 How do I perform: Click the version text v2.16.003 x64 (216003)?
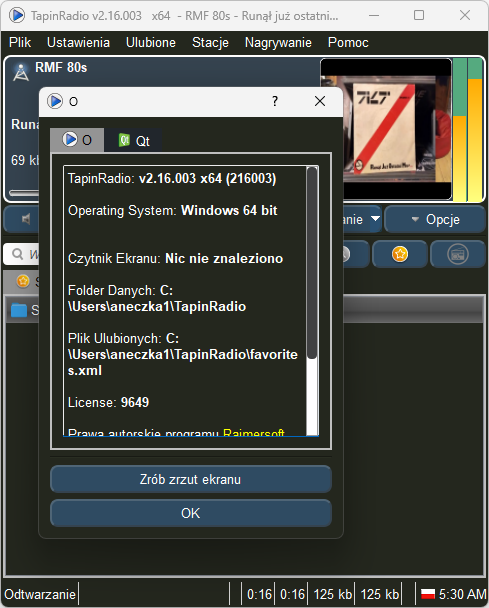[207, 178]
